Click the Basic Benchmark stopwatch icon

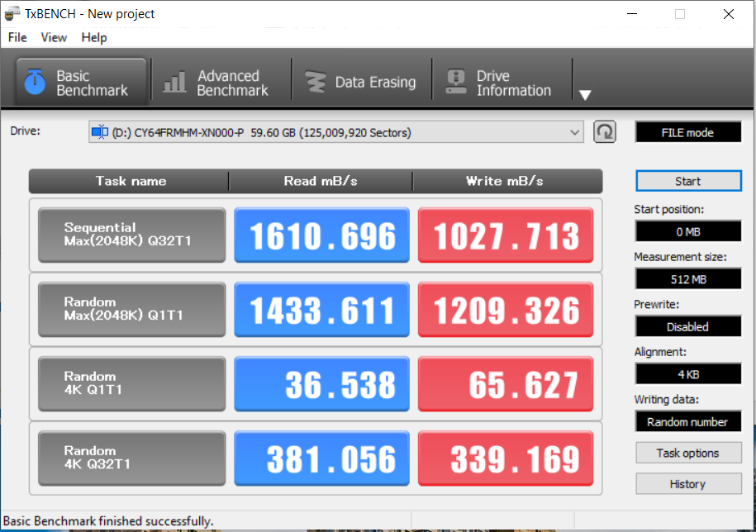coord(35,82)
